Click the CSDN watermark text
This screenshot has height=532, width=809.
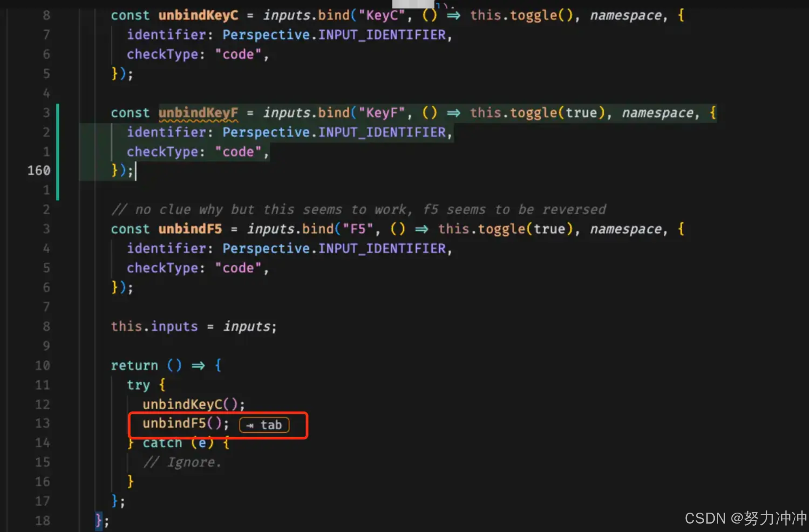click(x=745, y=518)
